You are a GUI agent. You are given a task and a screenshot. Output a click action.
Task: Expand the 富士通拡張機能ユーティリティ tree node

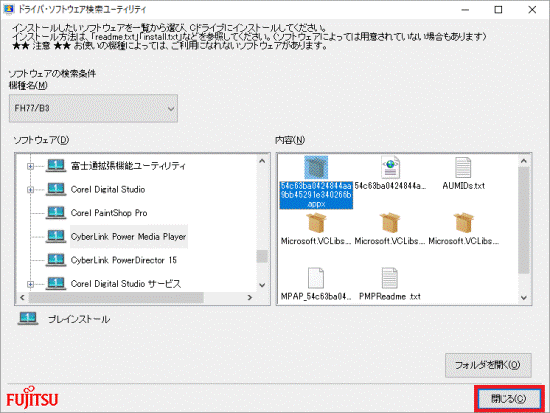(31, 166)
